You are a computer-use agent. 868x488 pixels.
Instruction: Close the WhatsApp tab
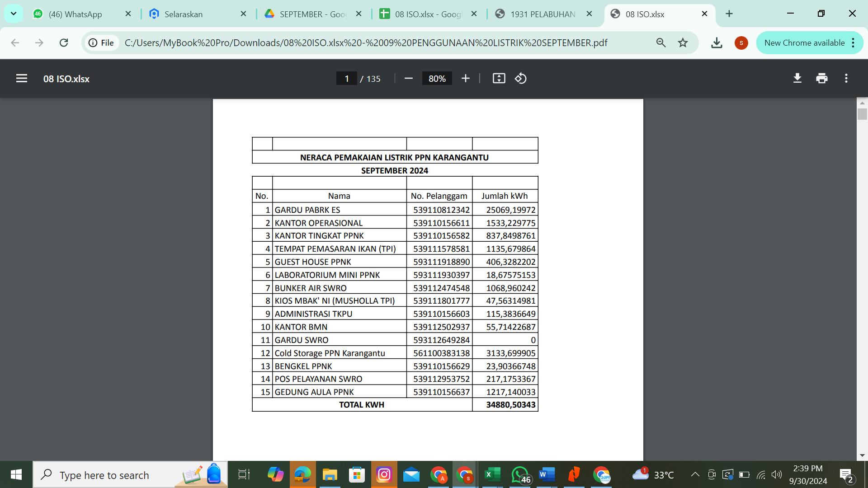pyautogui.click(x=128, y=14)
